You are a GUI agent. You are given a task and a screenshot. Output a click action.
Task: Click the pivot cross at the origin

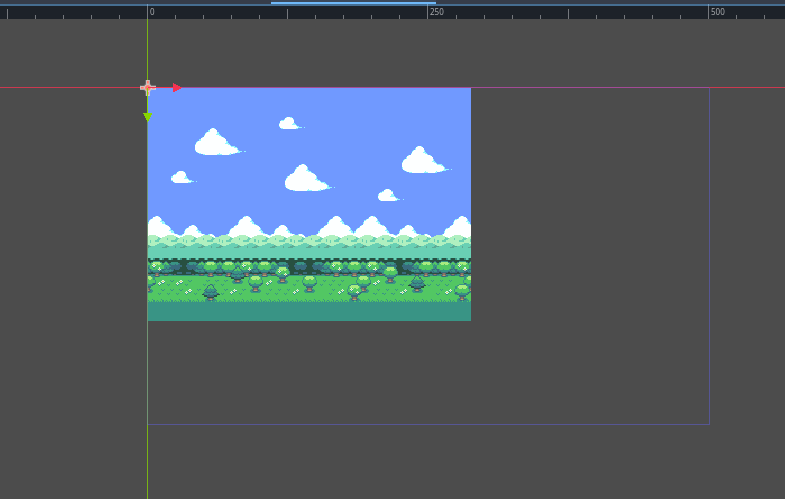(x=148, y=88)
